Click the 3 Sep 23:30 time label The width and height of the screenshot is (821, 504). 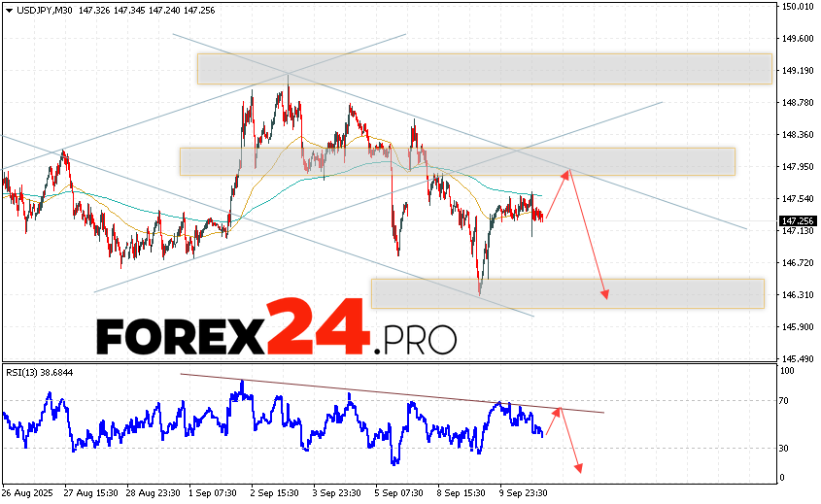pos(337,493)
